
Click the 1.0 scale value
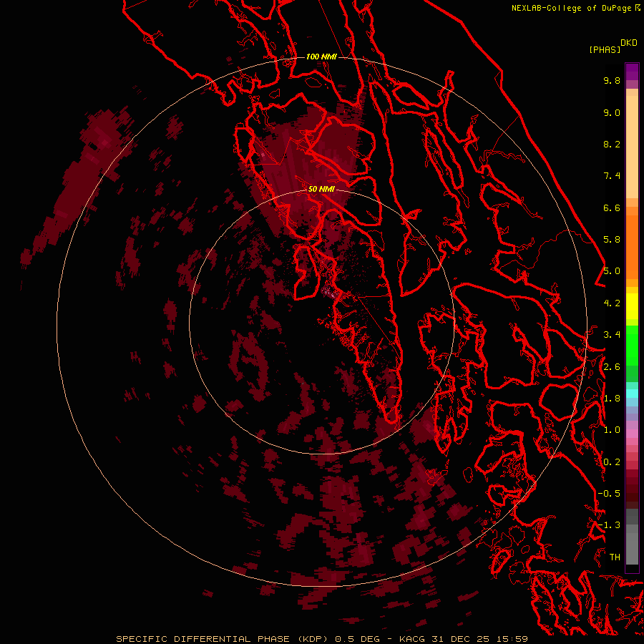[x=612, y=430]
